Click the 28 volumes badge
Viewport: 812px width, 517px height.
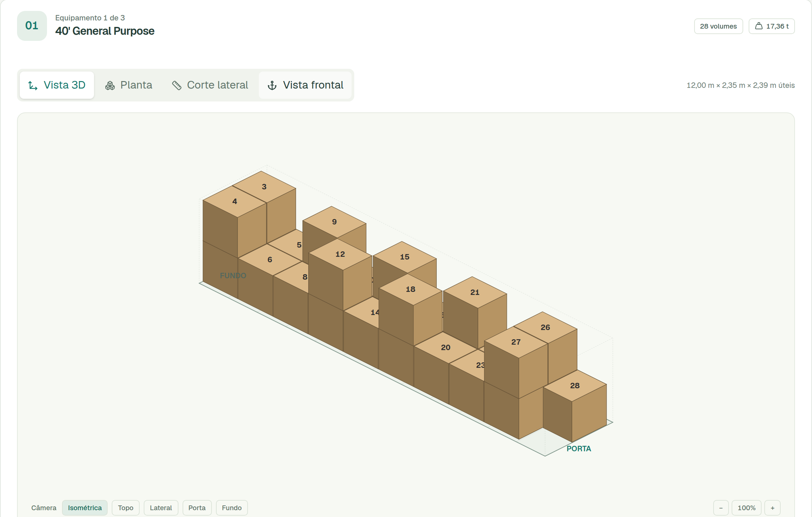[x=718, y=26]
